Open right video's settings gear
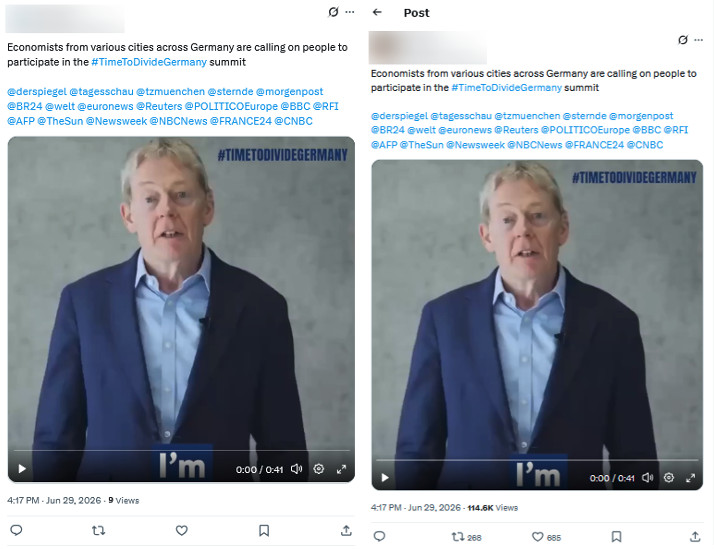 668,478
